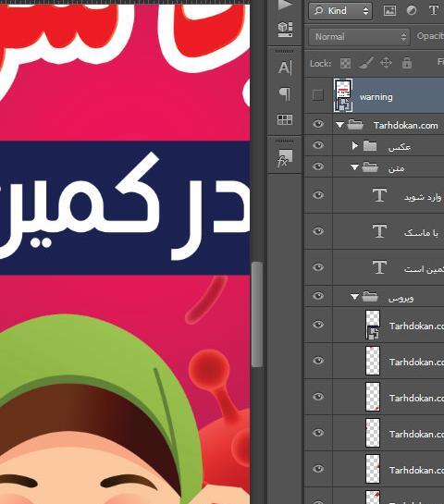Lock image pixels brush icon
The image size is (444, 504).
[x=366, y=63]
